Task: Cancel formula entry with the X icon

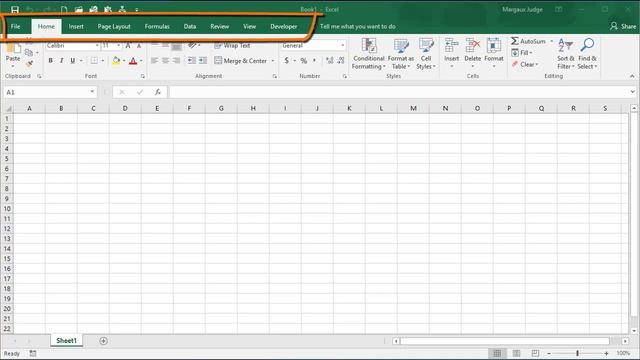Action: [x=122, y=92]
